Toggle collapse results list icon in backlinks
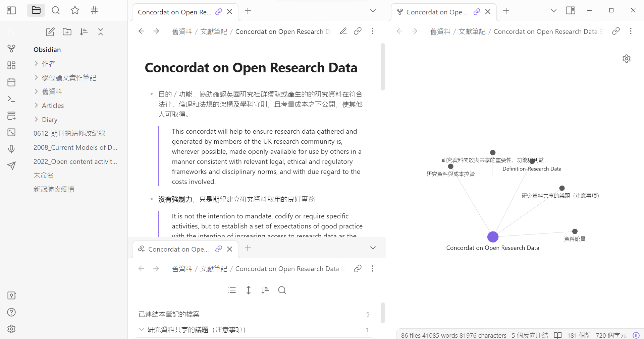The image size is (644, 339). click(232, 290)
